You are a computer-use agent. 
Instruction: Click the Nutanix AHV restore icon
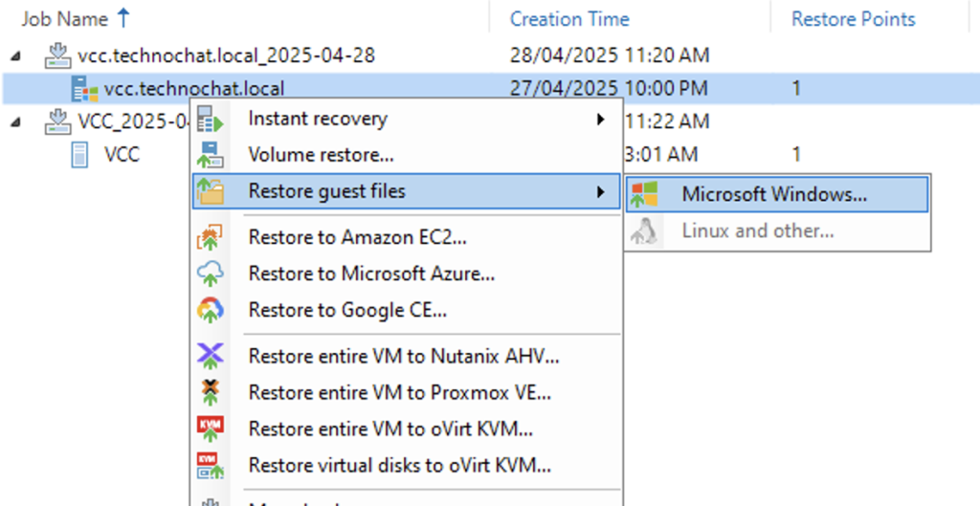tap(210, 356)
